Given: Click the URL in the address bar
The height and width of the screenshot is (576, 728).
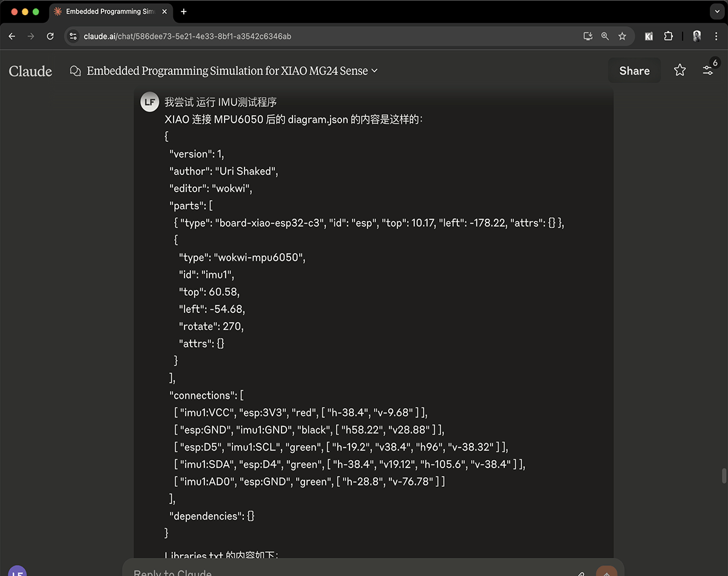Looking at the screenshot, I should click(x=187, y=36).
